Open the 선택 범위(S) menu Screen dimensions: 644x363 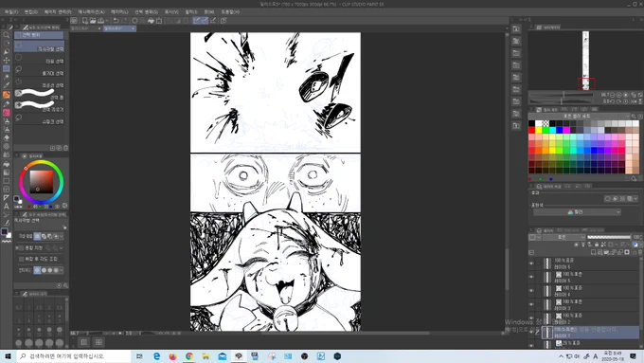point(146,12)
